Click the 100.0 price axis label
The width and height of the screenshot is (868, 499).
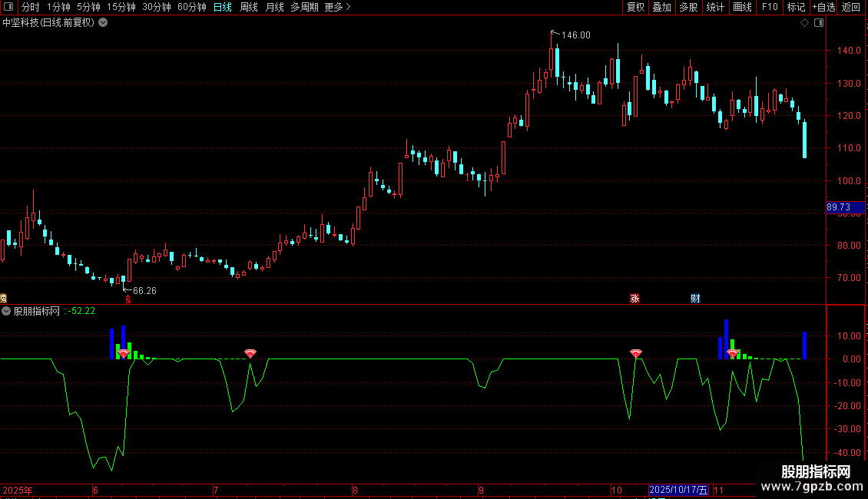click(x=849, y=181)
